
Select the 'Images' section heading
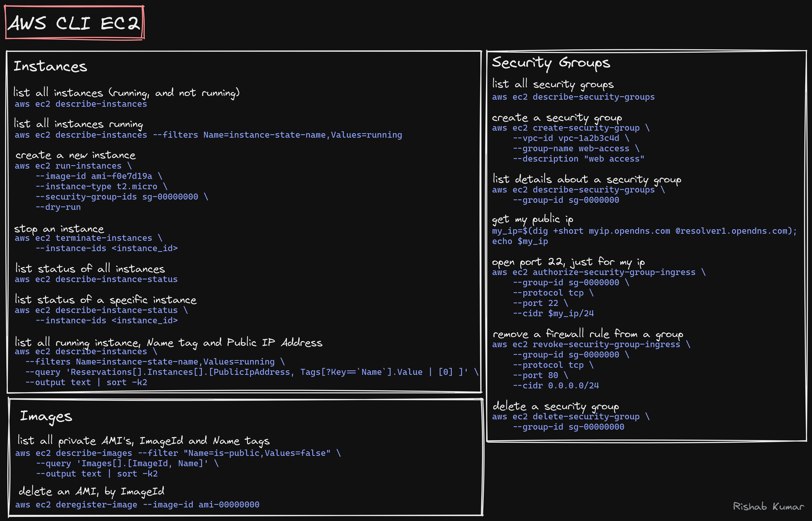pyautogui.click(x=46, y=417)
